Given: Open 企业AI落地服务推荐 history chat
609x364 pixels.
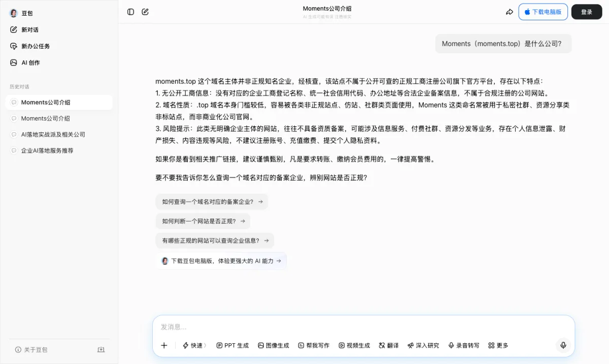Looking at the screenshot, I should point(59,151).
